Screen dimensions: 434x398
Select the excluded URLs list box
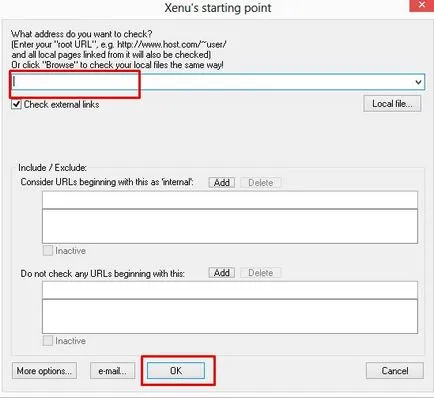pos(230,316)
